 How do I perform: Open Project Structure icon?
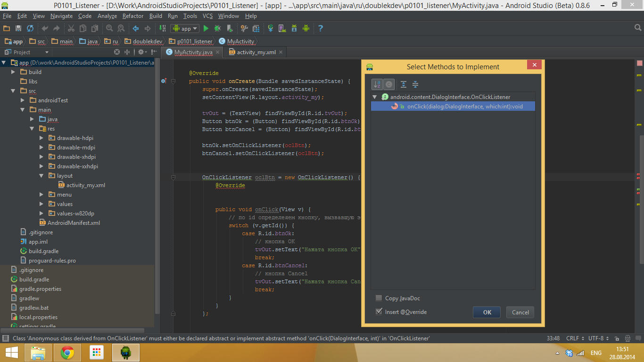tap(256, 28)
